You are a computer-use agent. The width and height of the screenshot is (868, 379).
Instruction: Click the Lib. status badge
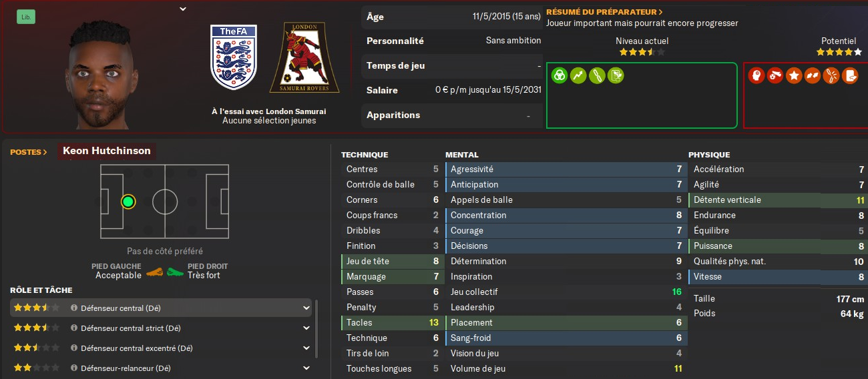26,17
